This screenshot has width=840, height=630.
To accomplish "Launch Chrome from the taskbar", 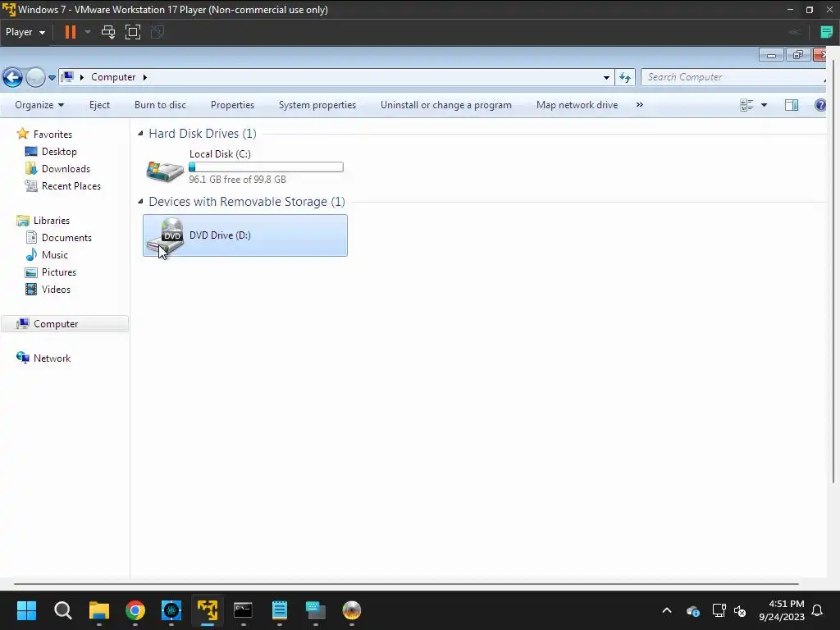I will point(135,610).
